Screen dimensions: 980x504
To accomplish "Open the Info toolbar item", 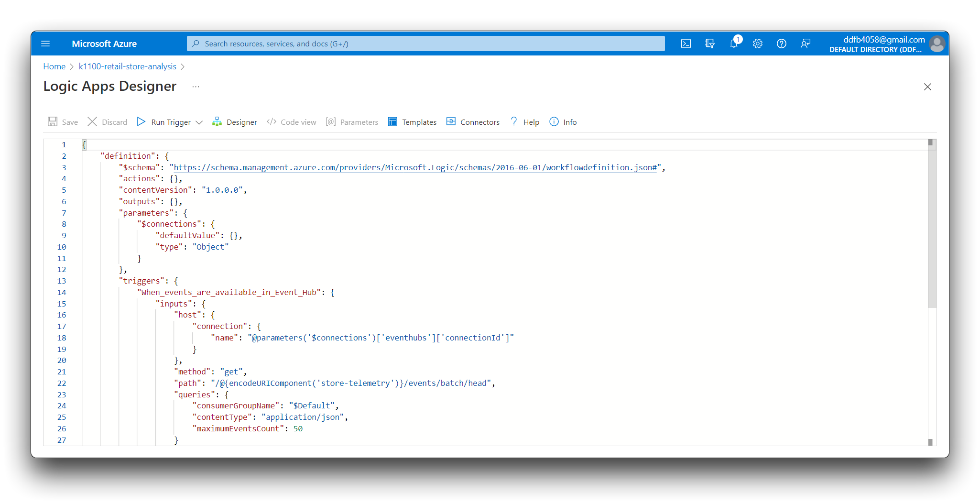I will [563, 122].
